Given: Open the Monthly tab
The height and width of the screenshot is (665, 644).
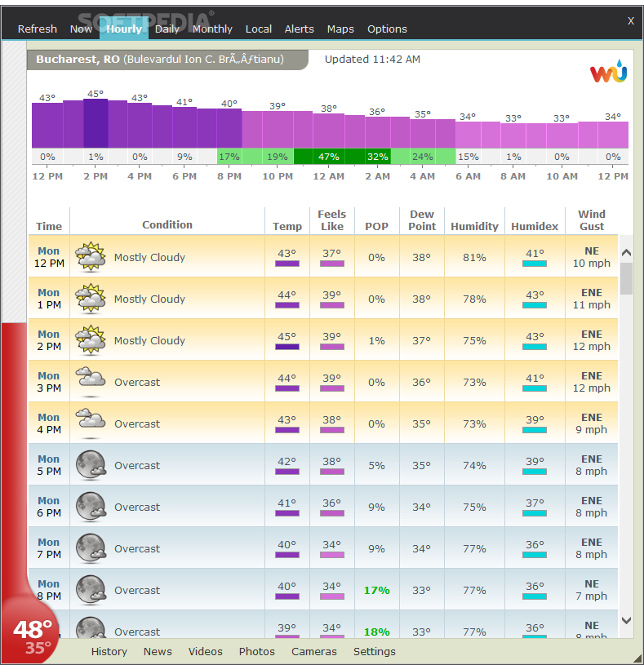Looking at the screenshot, I should pos(212,29).
